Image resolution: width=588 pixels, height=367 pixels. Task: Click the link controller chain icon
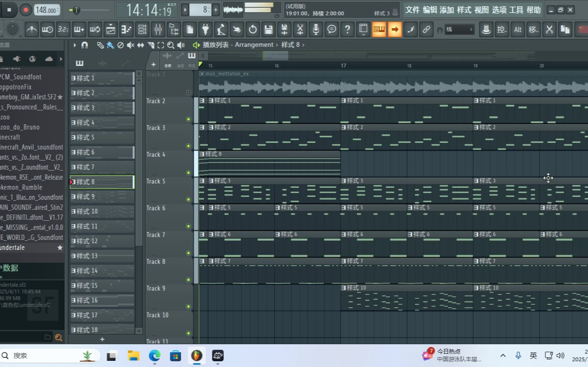coord(426,30)
